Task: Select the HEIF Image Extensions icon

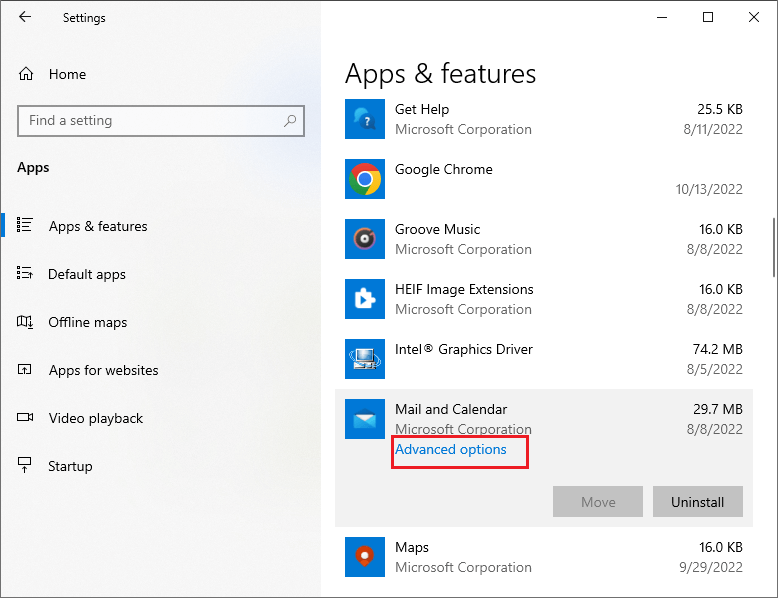Action: (x=365, y=299)
